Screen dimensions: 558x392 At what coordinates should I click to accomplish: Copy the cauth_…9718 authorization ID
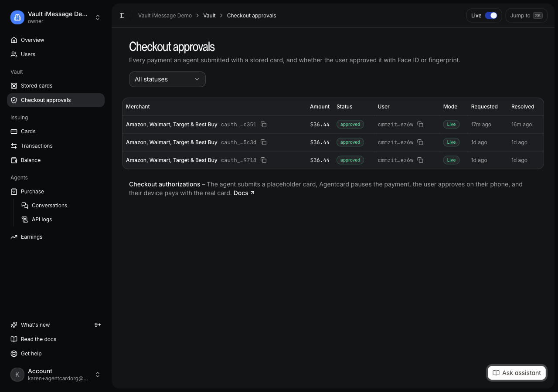[x=264, y=160]
